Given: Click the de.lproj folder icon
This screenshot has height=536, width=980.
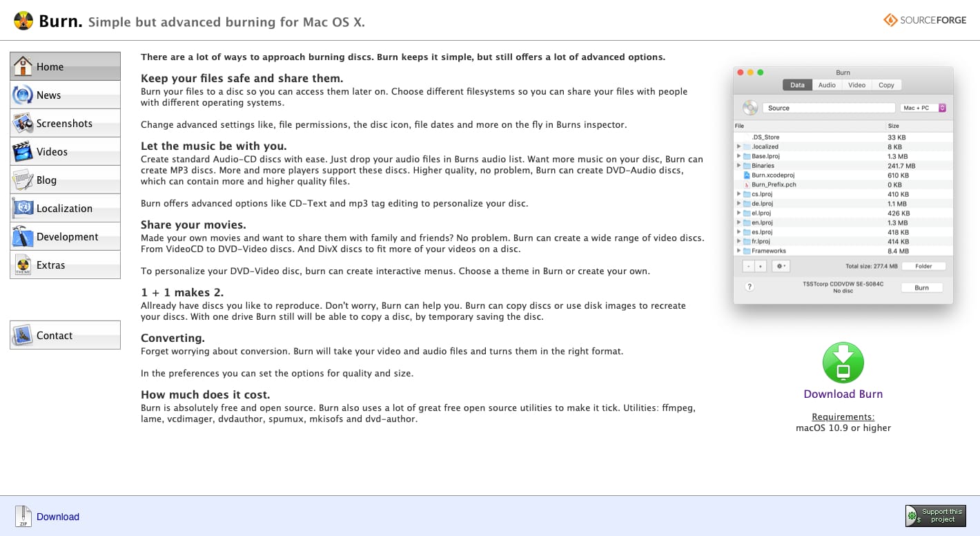Looking at the screenshot, I should tap(746, 204).
